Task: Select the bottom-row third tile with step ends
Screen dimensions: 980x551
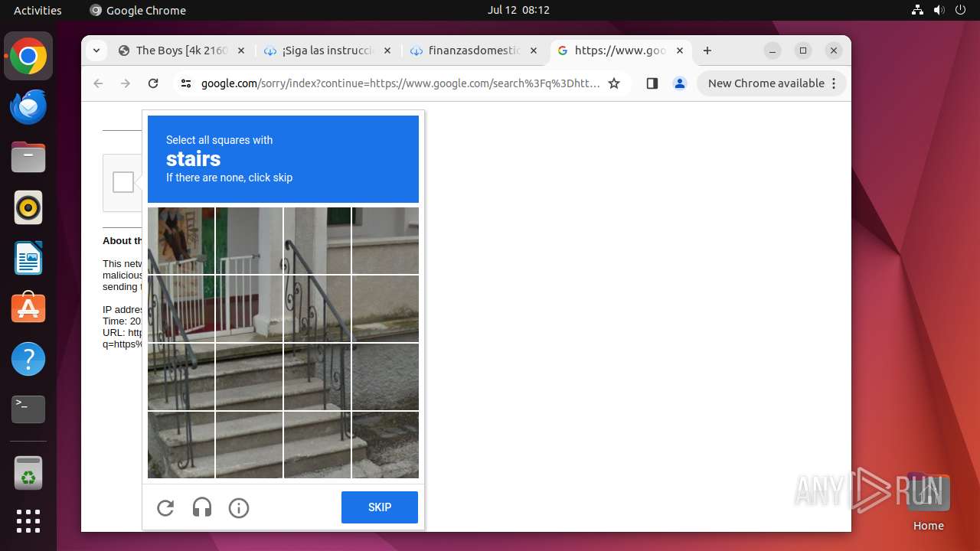Action: 317,445
